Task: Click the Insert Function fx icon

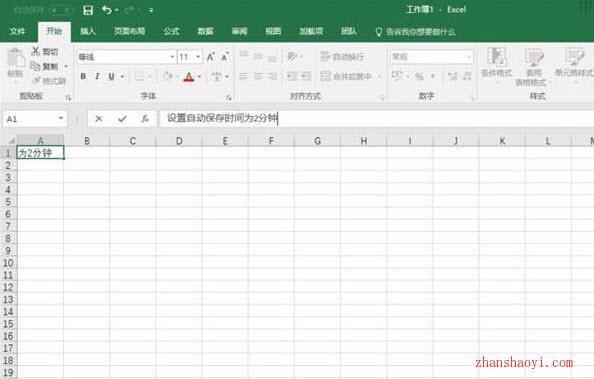Action: point(144,119)
